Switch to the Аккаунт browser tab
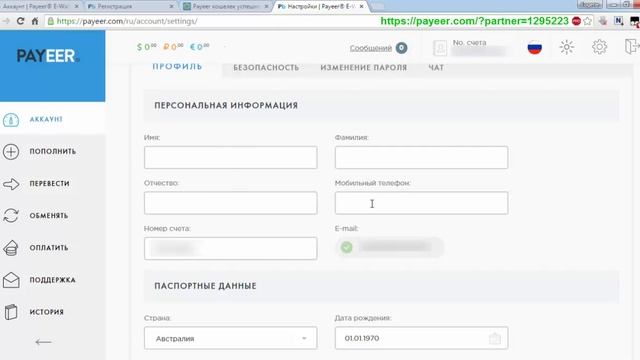The width and height of the screenshot is (640, 360). tap(40, 7)
